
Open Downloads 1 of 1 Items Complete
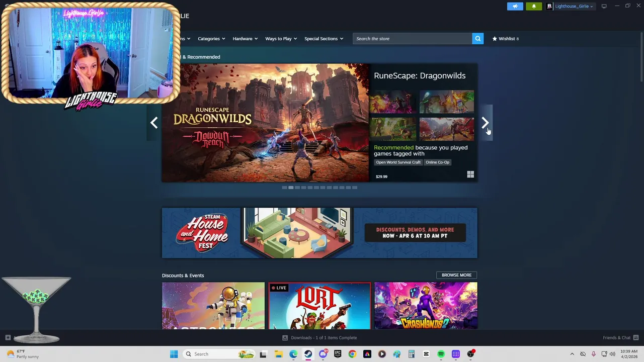(x=319, y=337)
